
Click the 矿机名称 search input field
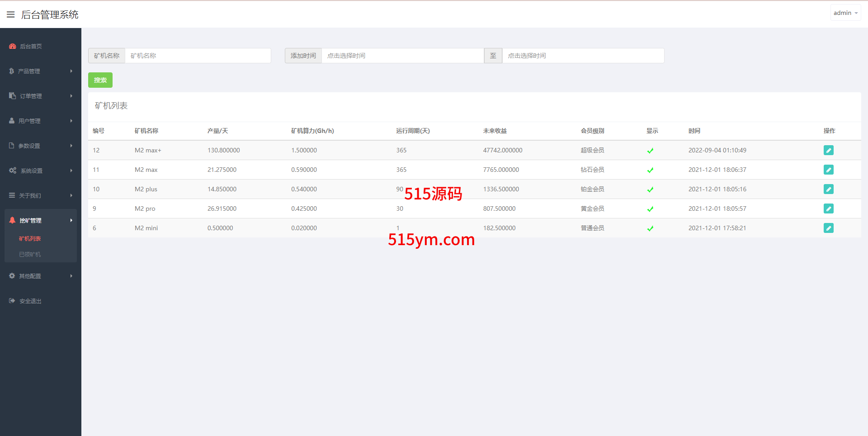(198, 56)
